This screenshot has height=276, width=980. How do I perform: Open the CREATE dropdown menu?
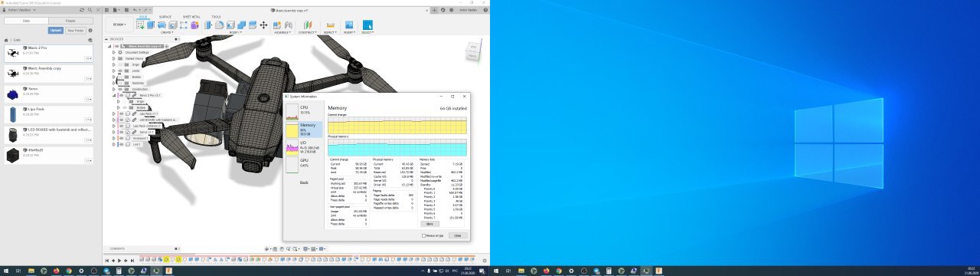[167, 32]
